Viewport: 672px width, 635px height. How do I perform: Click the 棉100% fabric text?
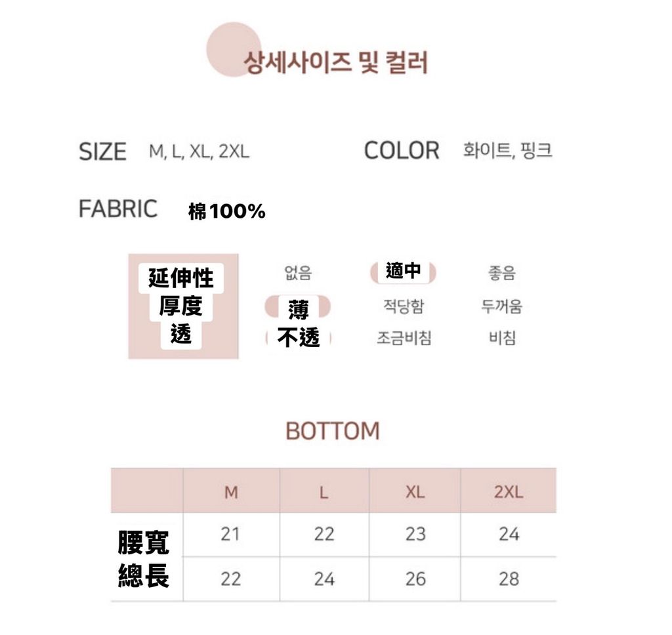(227, 211)
